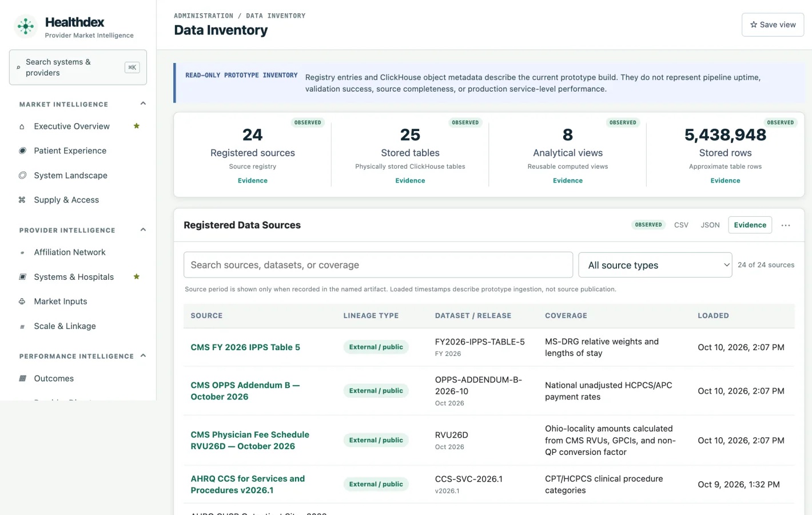812x515 pixels.
Task: Collapse the Market Intelligence section
Action: click(x=143, y=104)
